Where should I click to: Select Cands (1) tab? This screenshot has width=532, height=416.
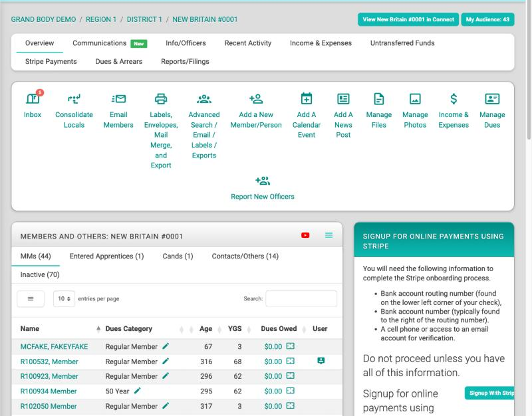[x=178, y=256]
